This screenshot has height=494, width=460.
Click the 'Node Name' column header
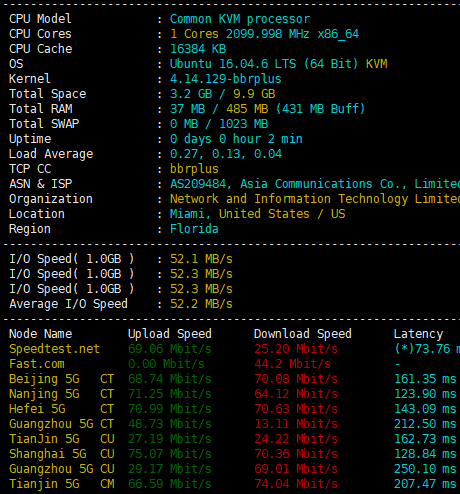(x=40, y=334)
